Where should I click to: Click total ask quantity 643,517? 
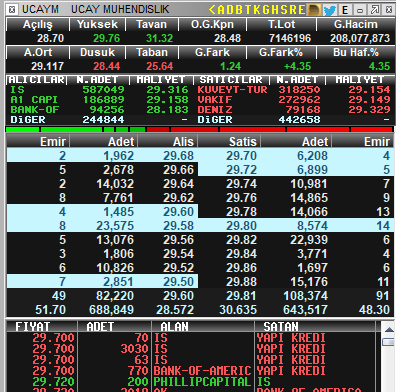[305, 310]
